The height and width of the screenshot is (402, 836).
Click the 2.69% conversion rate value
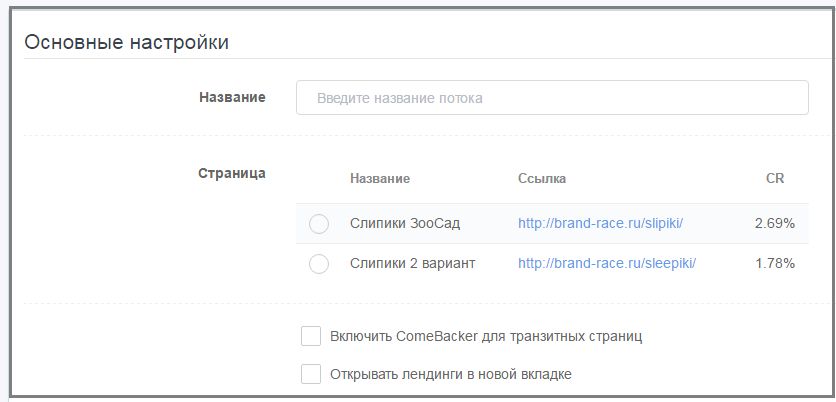[x=775, y=224]
